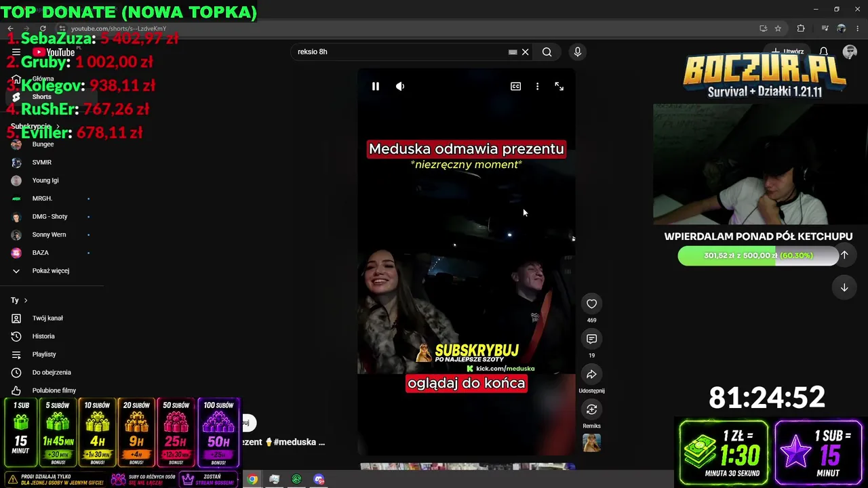Screen dimensions: 868x488
Task: Enter fullscreen for the Short
Action: click(x=559, y=86)
